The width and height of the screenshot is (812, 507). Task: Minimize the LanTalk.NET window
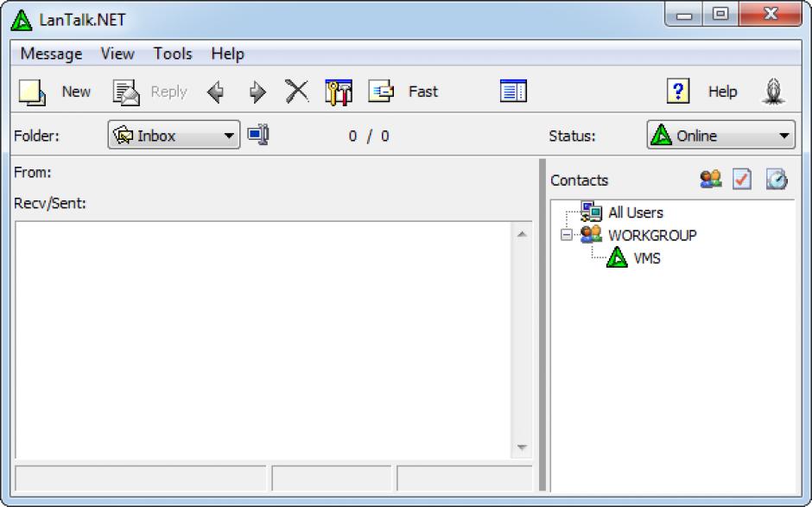[x=684, y=15]
